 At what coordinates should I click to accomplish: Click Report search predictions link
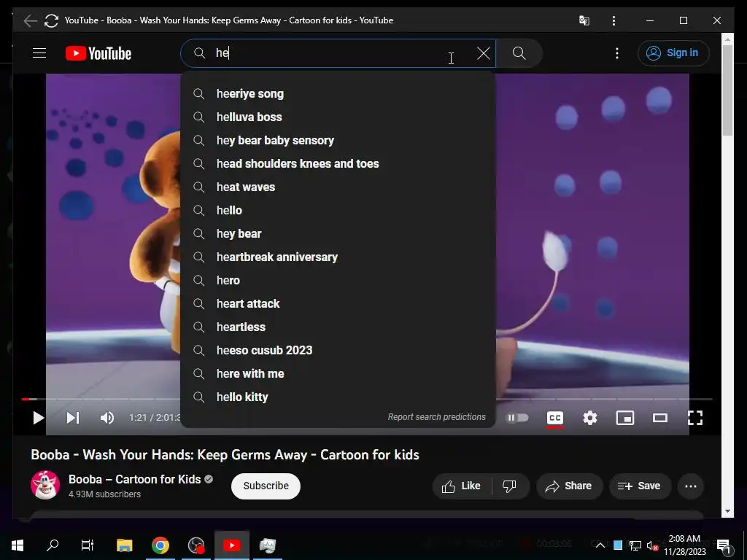pyautogui.click(x=436, y=417)
